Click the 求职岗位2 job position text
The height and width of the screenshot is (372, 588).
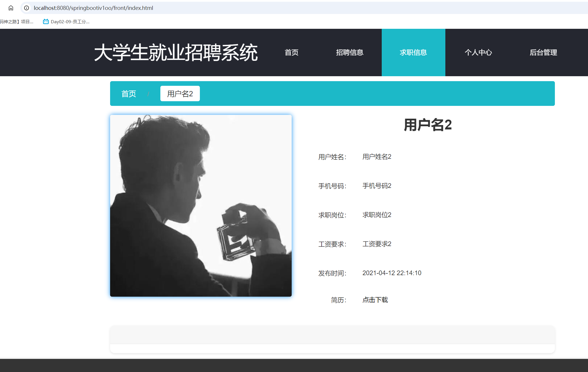point(377,215)
